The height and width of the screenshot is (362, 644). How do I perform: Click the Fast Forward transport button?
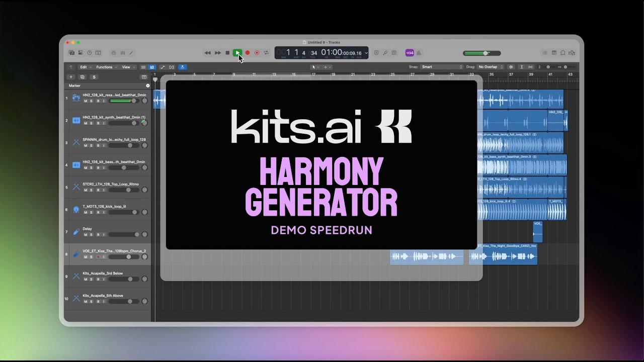(218, 53)
